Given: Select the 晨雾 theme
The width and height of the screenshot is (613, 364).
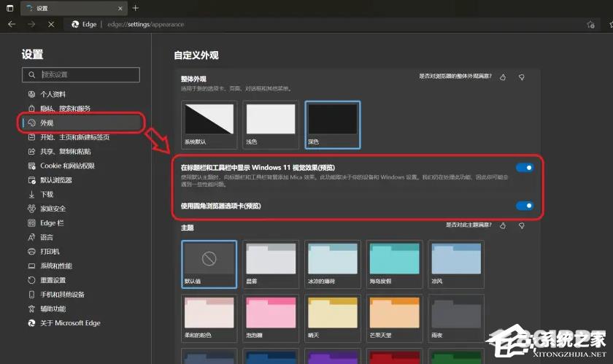Looking at the screenshot, I should point(271,264).
